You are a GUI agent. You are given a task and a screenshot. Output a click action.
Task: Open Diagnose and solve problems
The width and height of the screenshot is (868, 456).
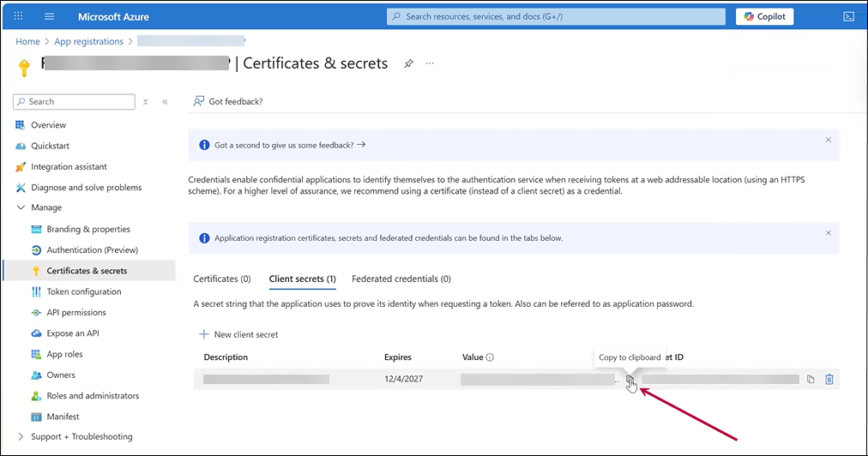pos(86,188)
